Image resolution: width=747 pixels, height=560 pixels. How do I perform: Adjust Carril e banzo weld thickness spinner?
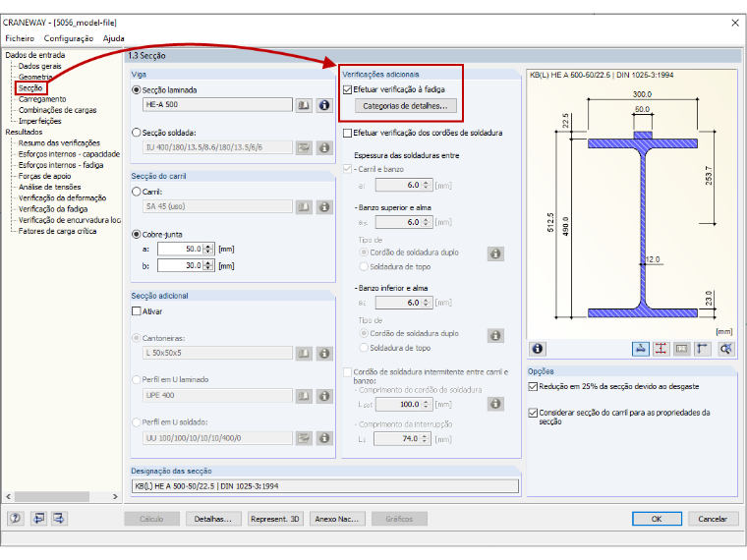coord(427,185)
